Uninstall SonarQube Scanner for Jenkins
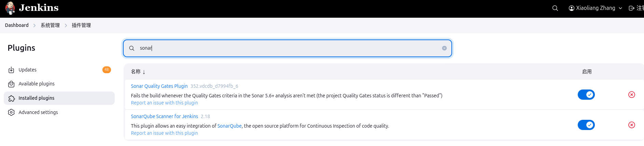This screenshot has width=644, height=146. click(x=632, y=125)
